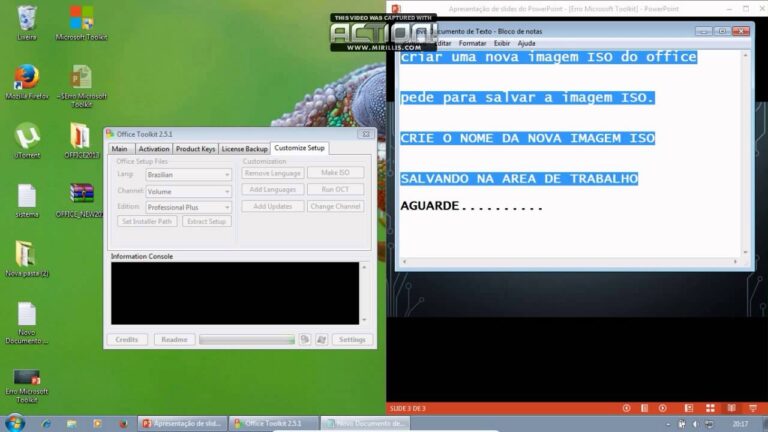
Task: Open the Ajuda menu in Notepad
Action: 527,43
